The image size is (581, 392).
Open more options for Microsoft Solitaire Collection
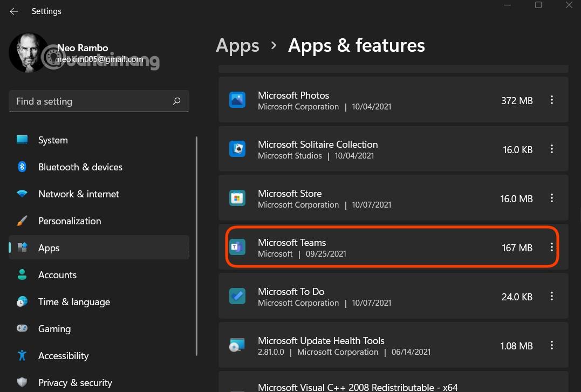click(x=552, y=149)
